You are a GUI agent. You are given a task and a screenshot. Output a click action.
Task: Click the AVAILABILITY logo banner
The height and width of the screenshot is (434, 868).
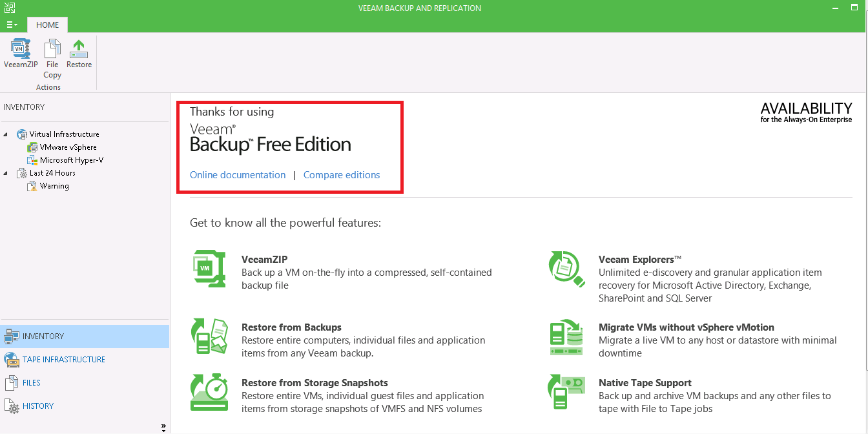(806, 112)
